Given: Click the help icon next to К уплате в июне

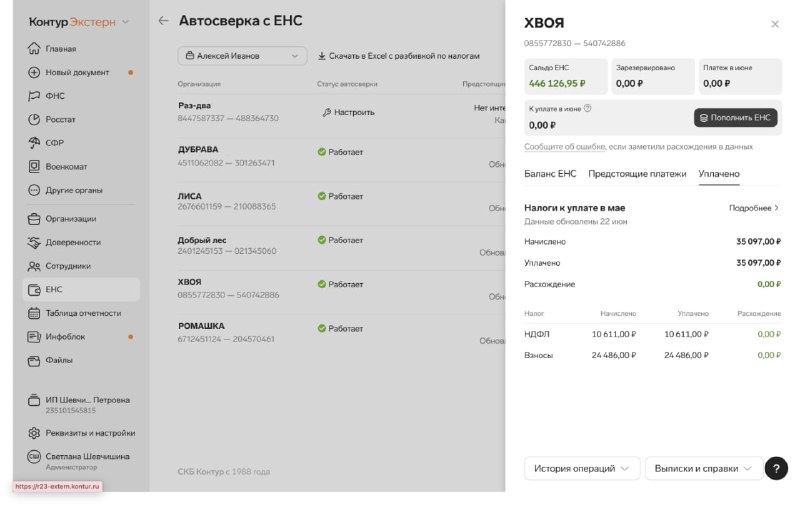Looking at the screenshot, I should click(x=587, y=108).
